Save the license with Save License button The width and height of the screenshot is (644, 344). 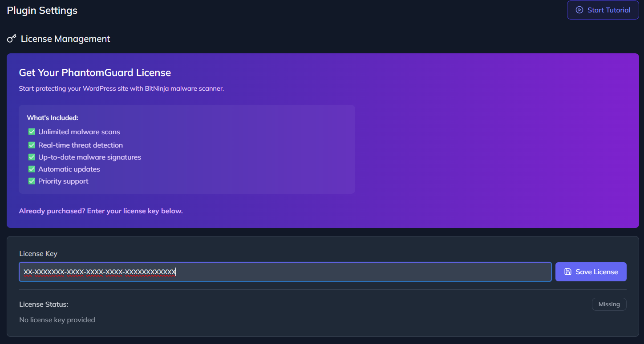(x=591, y=272)
